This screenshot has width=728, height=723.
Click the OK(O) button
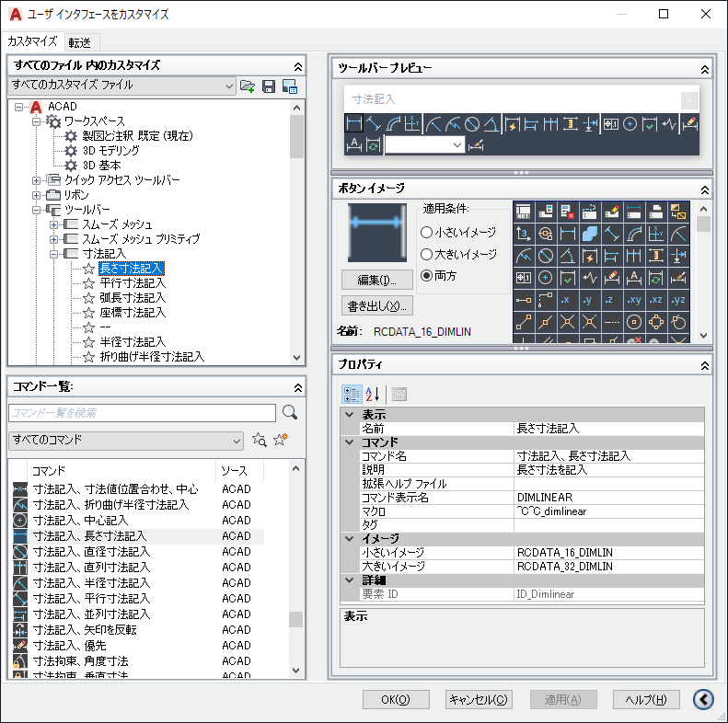[x=396, y=699]
